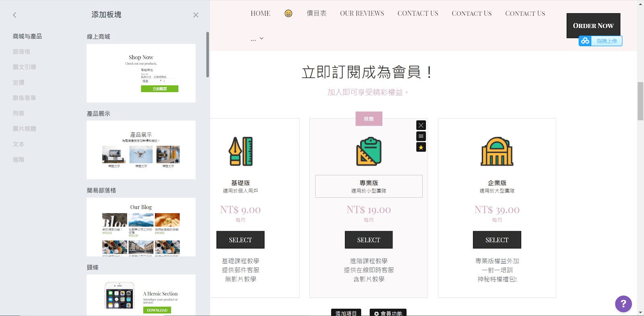Click the page vertical scrollbar thumb

[640, 101]
